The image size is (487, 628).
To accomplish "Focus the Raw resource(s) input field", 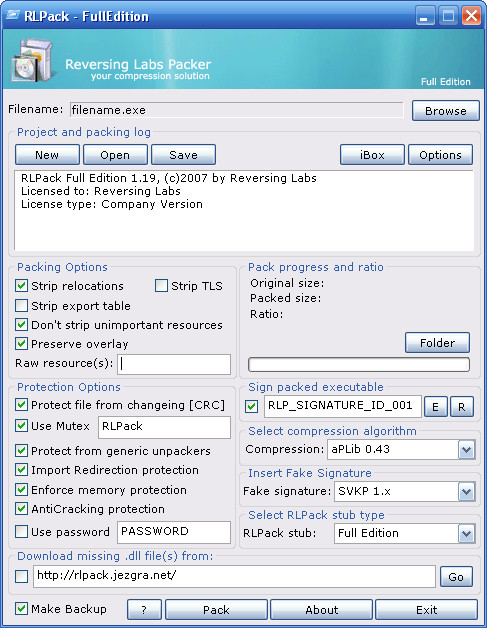I will pos(174,364).
